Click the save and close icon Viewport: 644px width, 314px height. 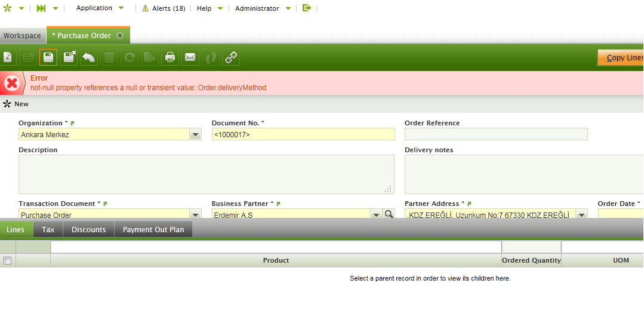[69, 57]
